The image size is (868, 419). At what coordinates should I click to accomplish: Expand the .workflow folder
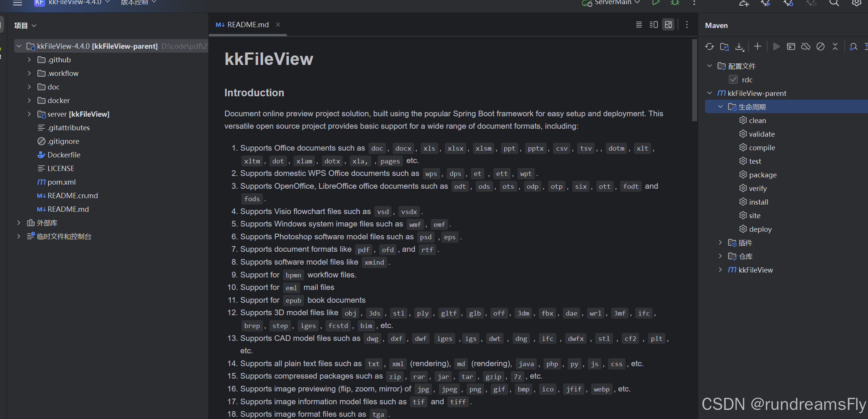point(29,73)
